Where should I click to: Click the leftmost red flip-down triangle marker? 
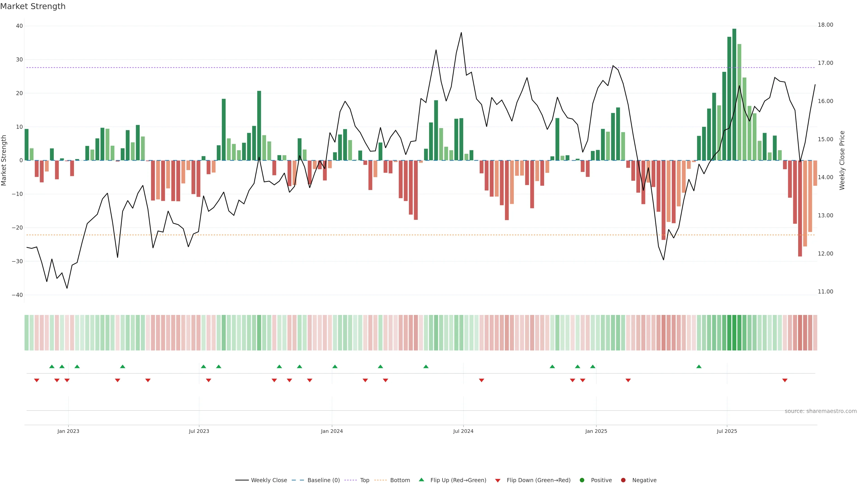point(37,380)
